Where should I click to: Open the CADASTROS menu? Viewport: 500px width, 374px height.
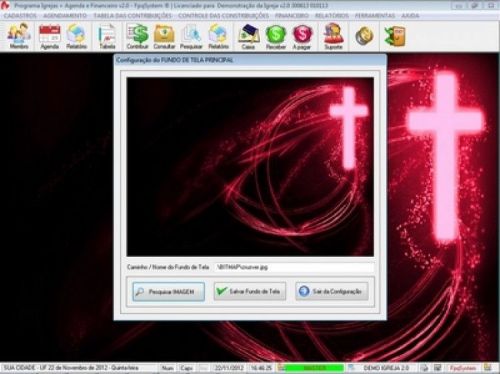click(20, 16)
